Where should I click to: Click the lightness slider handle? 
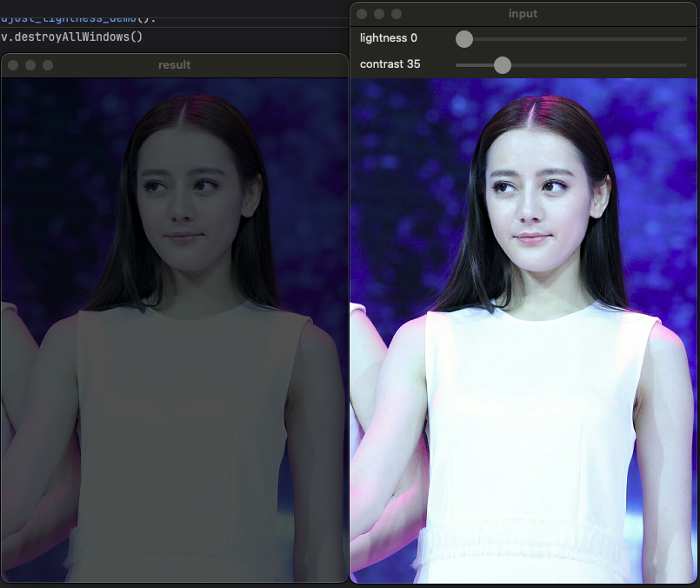(463, 39)
